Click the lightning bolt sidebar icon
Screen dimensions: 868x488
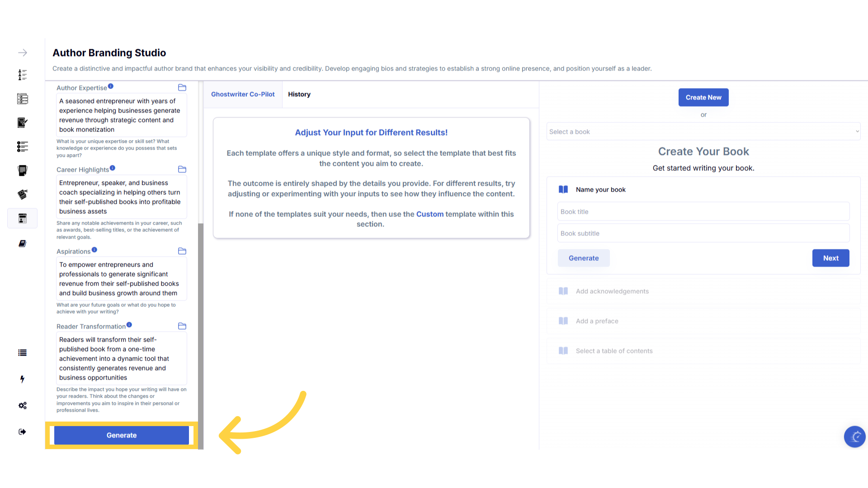[x=22, y=379]
